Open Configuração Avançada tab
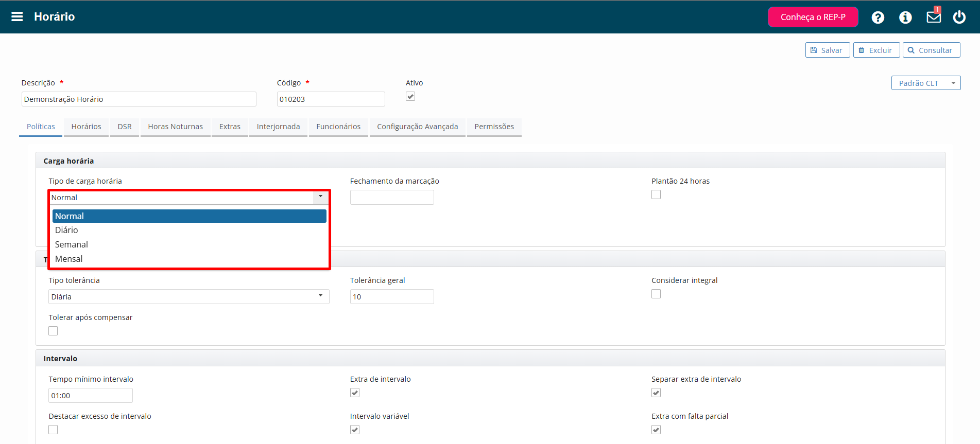This screenshot has height=444, width=980. pos(418,127)
